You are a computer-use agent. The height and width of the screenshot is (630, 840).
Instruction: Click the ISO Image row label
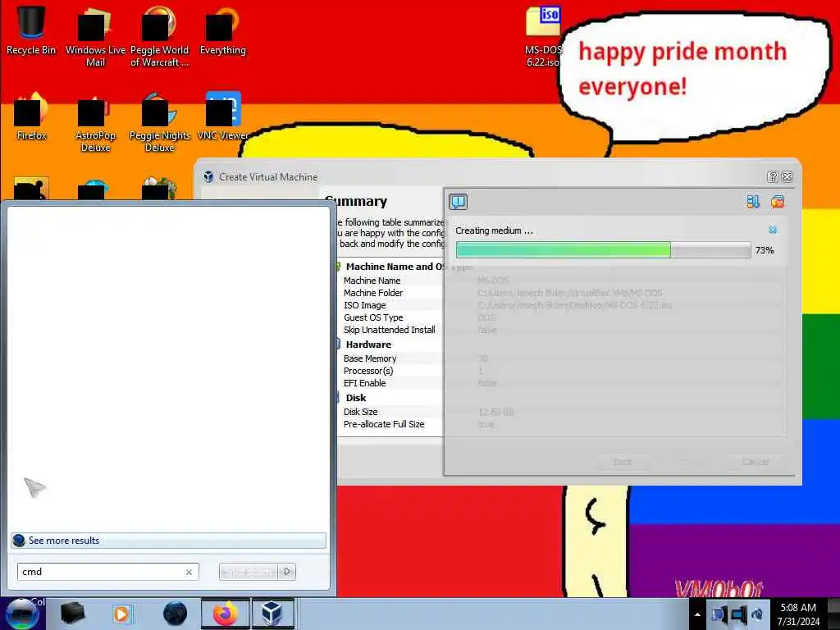click(364, 305)
